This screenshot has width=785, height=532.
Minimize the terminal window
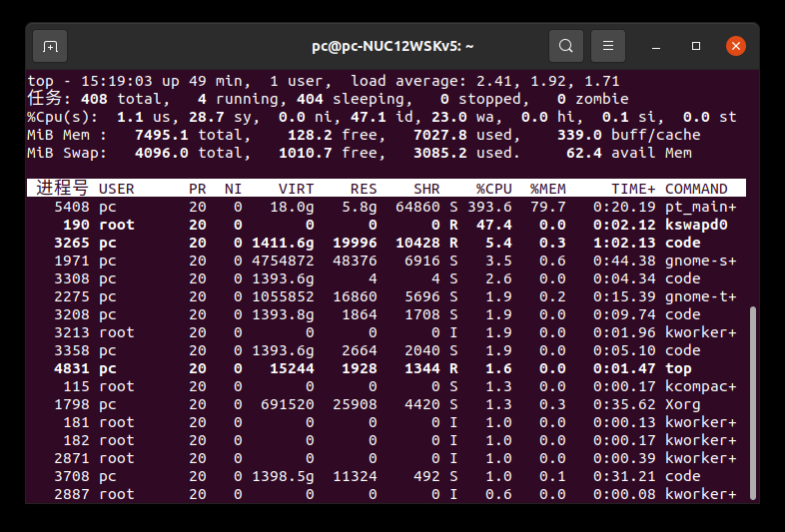coord(656,46)
